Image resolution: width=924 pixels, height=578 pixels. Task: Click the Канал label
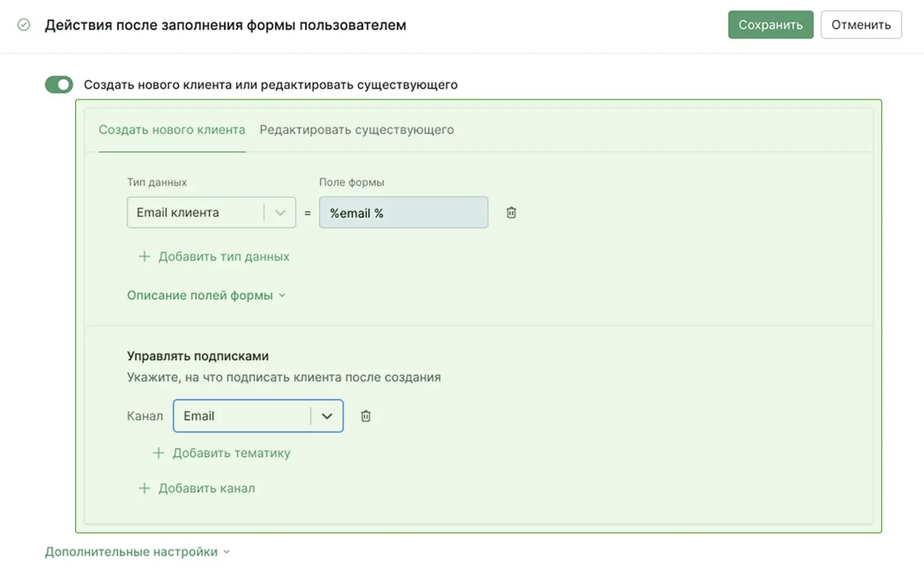145,416
